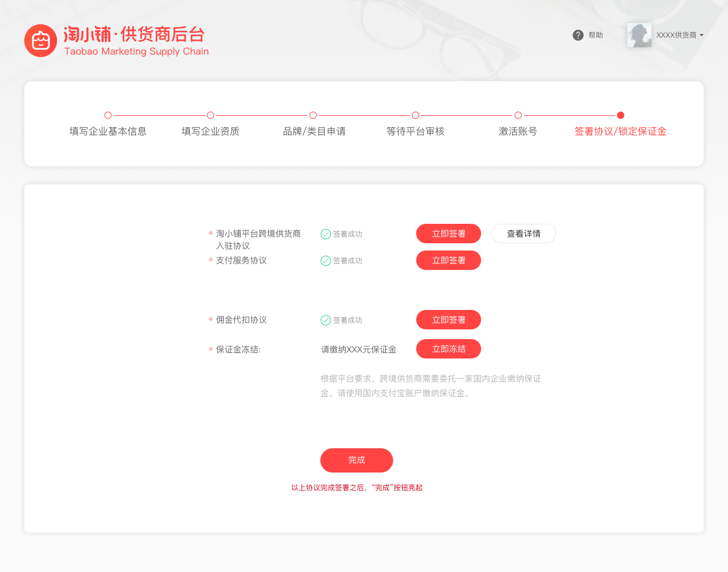Open the 帮助 help link
Image resolution: width=728 pixels, height=572 pixels.
(596, 35)
